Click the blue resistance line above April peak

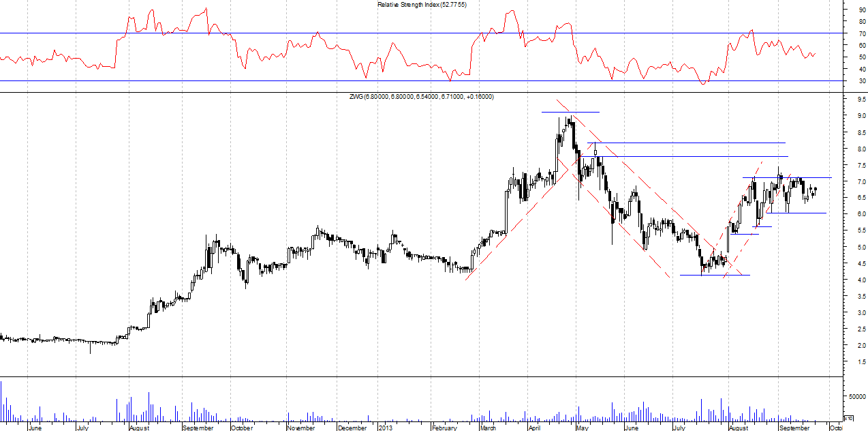pos(570,112)
